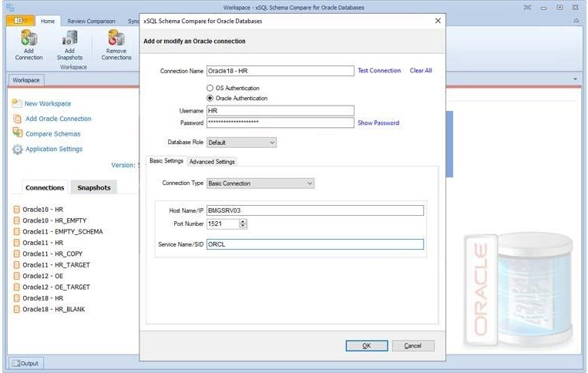Click the Add Oracle Connection icon
This screenshot has height=373, width=588.
(17, 119)
